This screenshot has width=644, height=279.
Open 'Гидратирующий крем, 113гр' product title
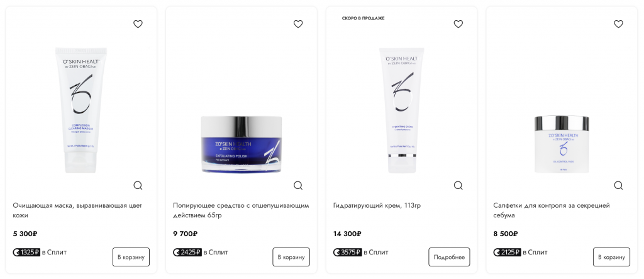(377, 205)
